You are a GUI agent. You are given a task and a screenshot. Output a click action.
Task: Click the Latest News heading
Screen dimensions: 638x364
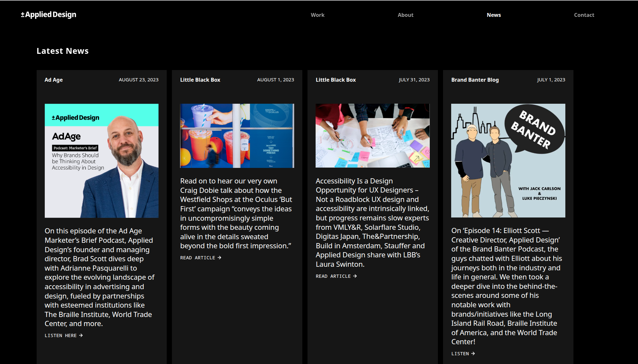[63, 51]
